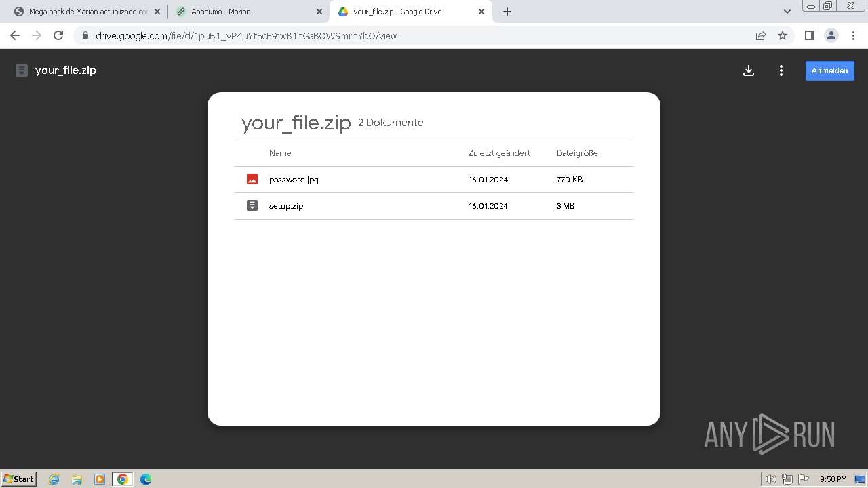Click the 16.01.2024 date for setup.zip

pyautogui.click(x=488, y=206)
